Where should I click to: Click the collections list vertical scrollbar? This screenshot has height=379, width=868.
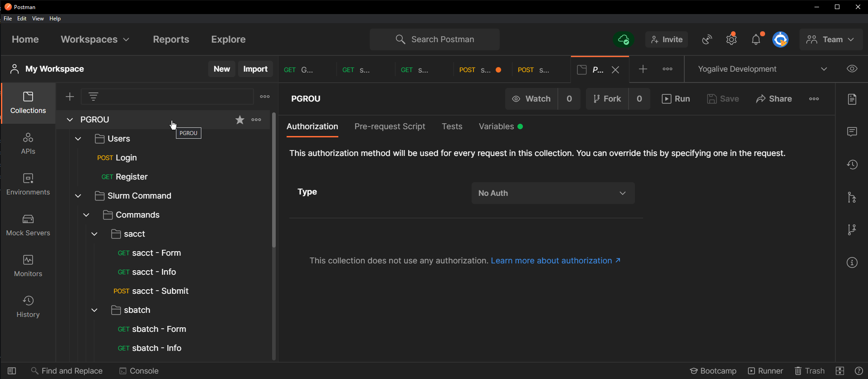274,180
